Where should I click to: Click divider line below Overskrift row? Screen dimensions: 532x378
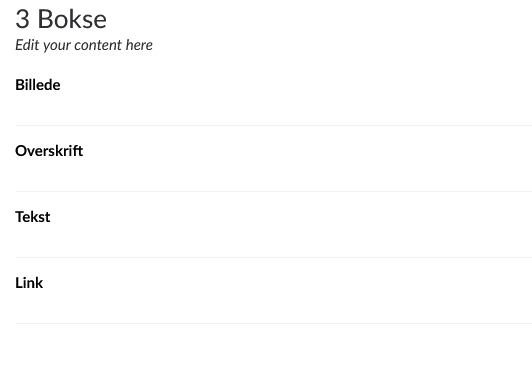click(x=273, y=191)
